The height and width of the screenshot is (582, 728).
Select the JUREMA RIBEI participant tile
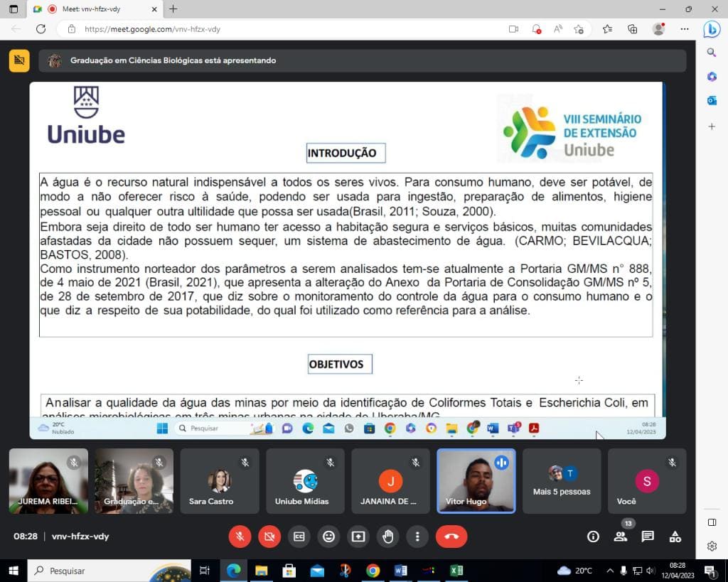coord(48,481)
